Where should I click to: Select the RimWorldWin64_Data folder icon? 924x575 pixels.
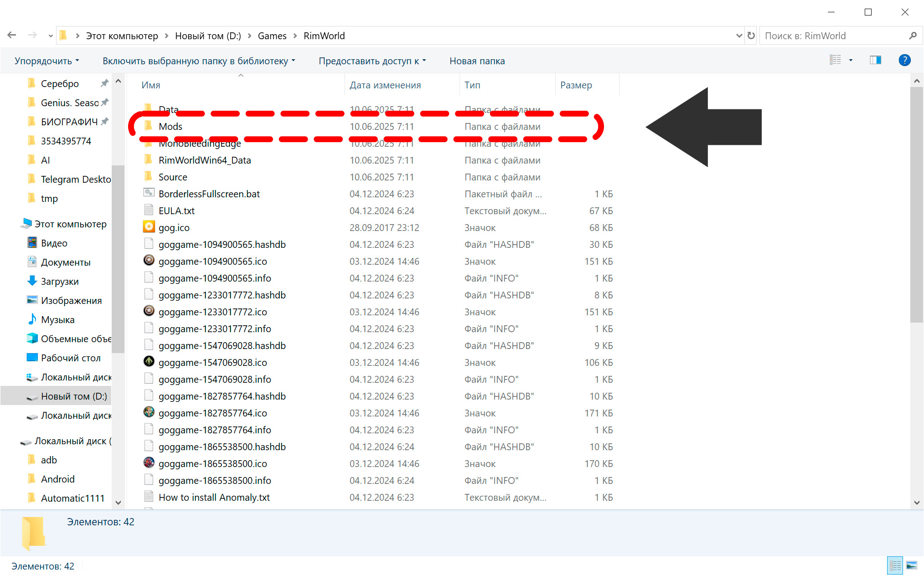tap(148, 160)
